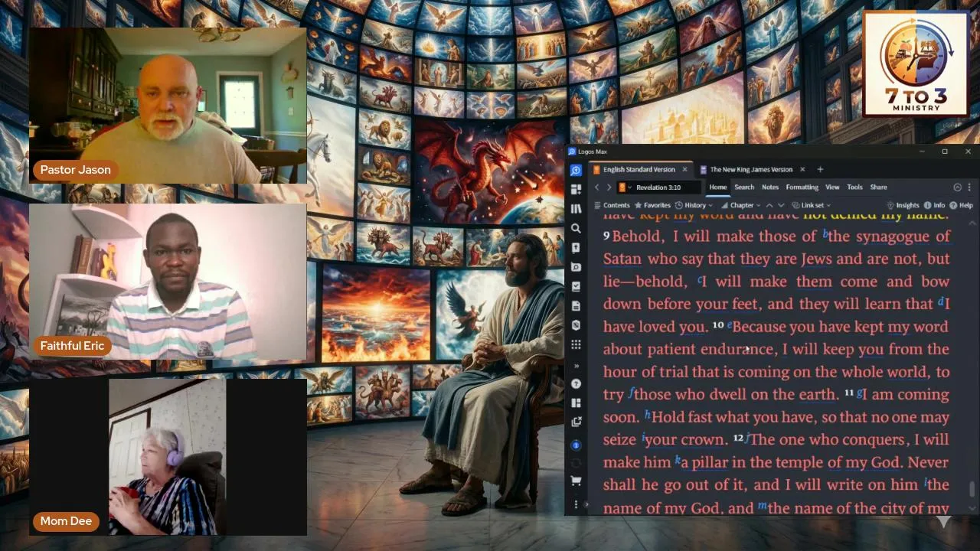Maximize the Logos Max window

[945, 152]
